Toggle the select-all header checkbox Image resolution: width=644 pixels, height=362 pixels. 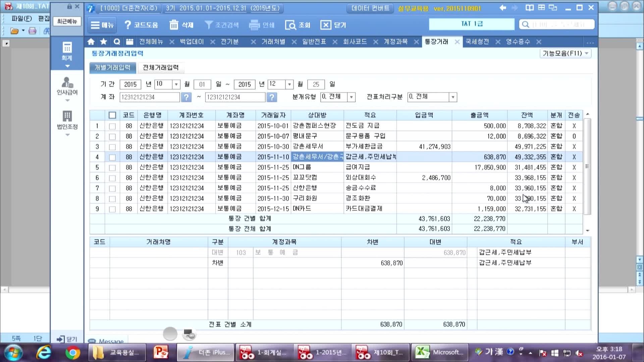pyautogui.click(x=112, y=115)
